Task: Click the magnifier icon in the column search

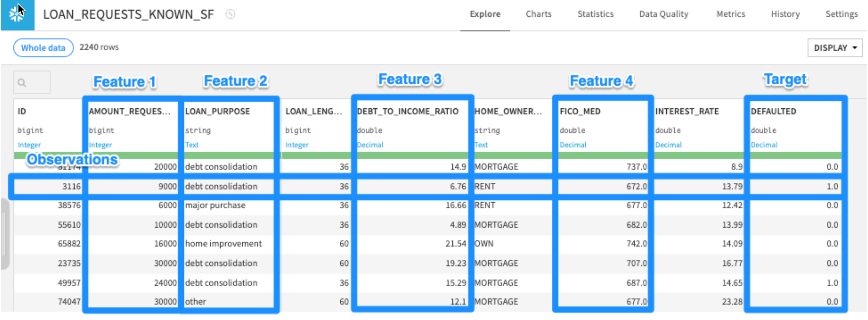Action: pos(22,83)
